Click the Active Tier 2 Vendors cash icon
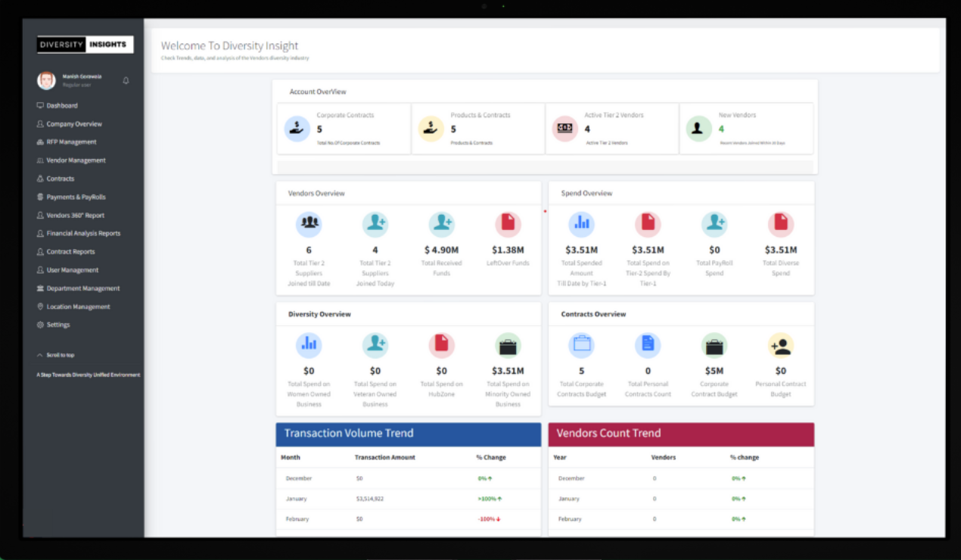Image resolution: width=961 pixels, height=560 pixels. point(565,129)
